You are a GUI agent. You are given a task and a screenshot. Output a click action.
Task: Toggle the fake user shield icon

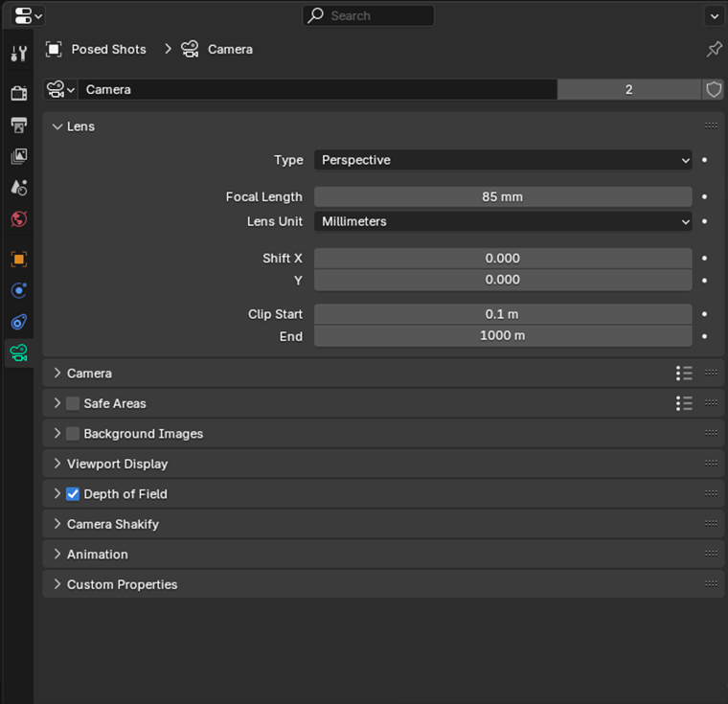tap(713, 90)
